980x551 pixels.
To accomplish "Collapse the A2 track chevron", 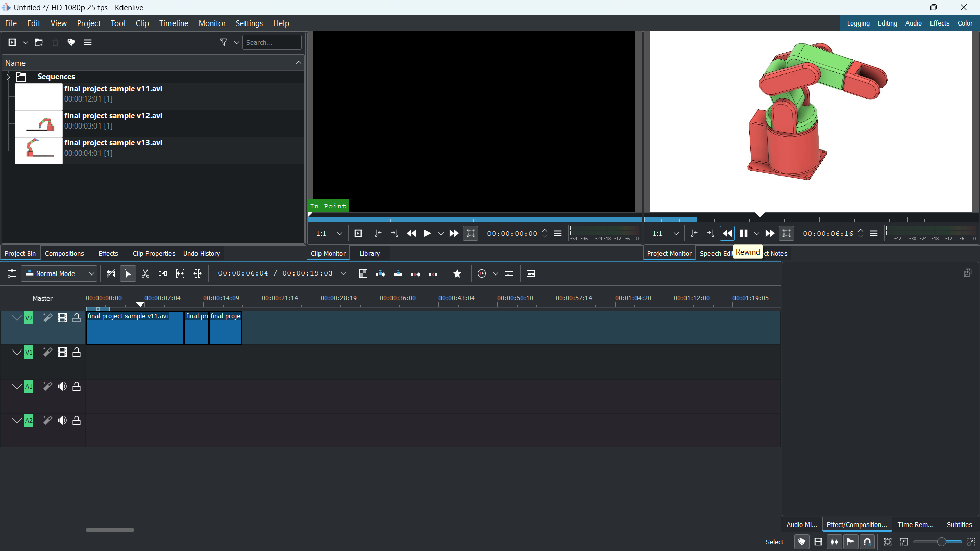I will coord(16,421).
